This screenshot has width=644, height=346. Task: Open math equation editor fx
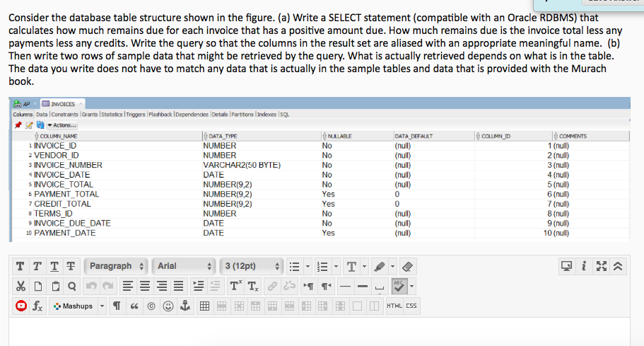[x=37, y=306]
